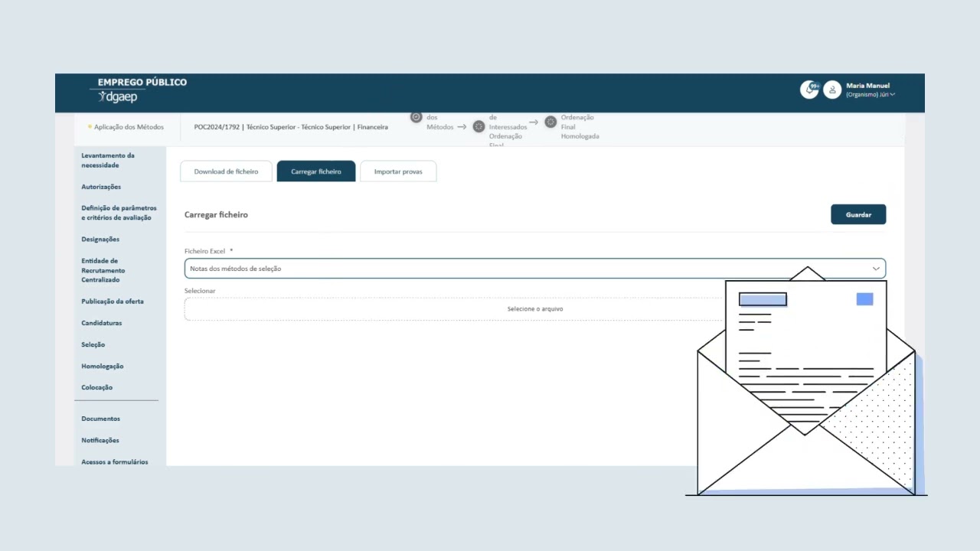Click the Aplicação dos Métodos label
This screenshot has height=551, width=980.
tap(129, 127)
